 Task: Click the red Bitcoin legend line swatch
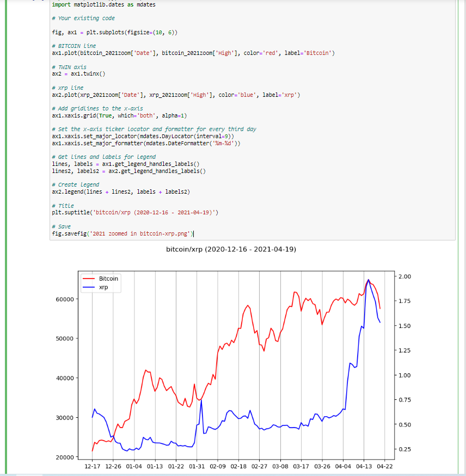[89, 279]
